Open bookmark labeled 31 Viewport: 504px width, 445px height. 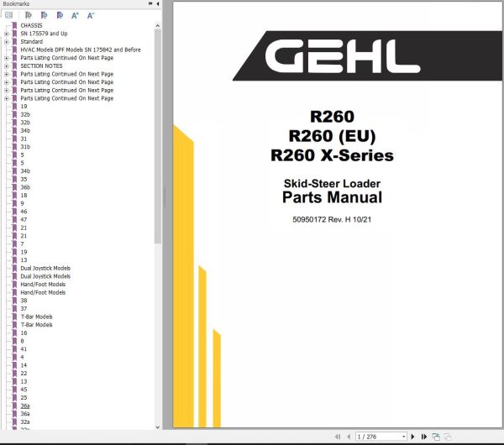[24, 139]
